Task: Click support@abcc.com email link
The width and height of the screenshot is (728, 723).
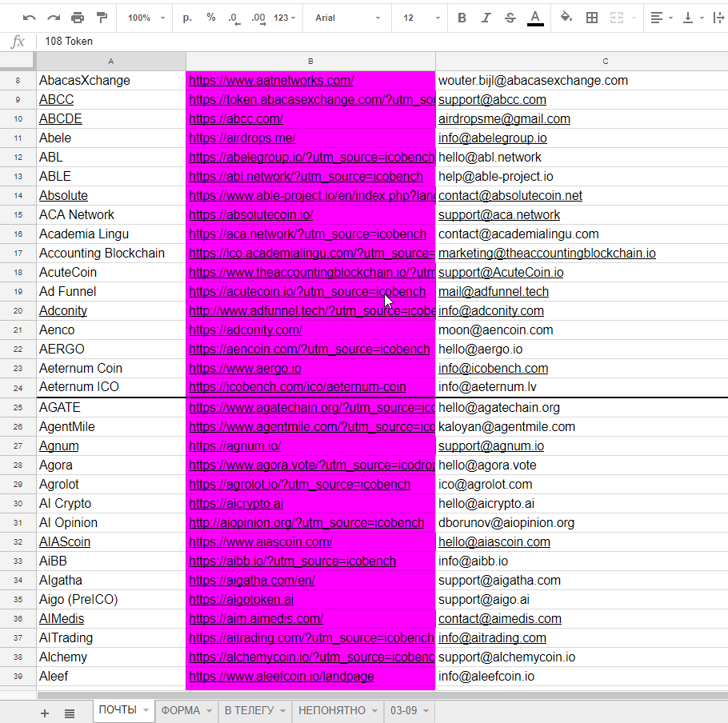Action: 492,100
